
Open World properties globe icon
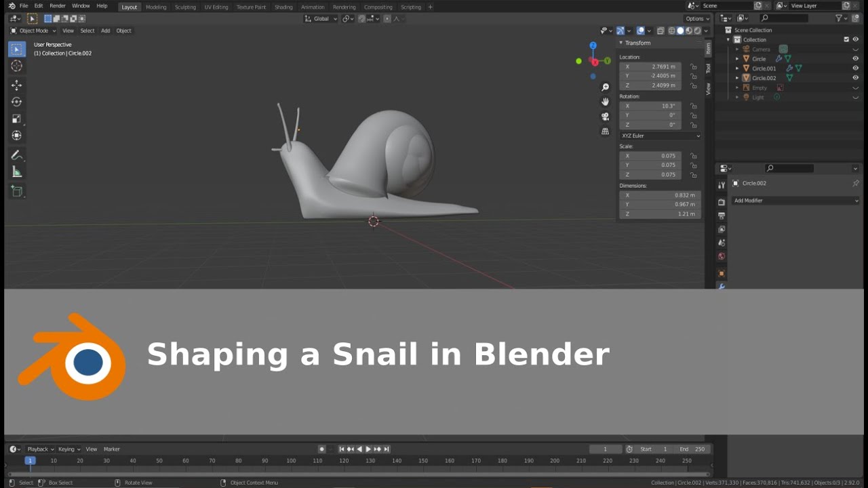(x=722, y=256)
